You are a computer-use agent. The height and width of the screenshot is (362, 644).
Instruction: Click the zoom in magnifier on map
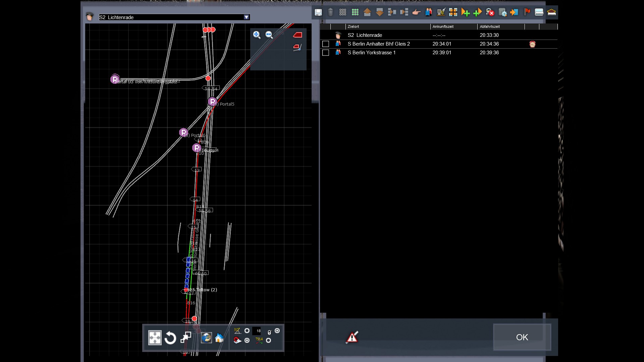click(257, 35)
